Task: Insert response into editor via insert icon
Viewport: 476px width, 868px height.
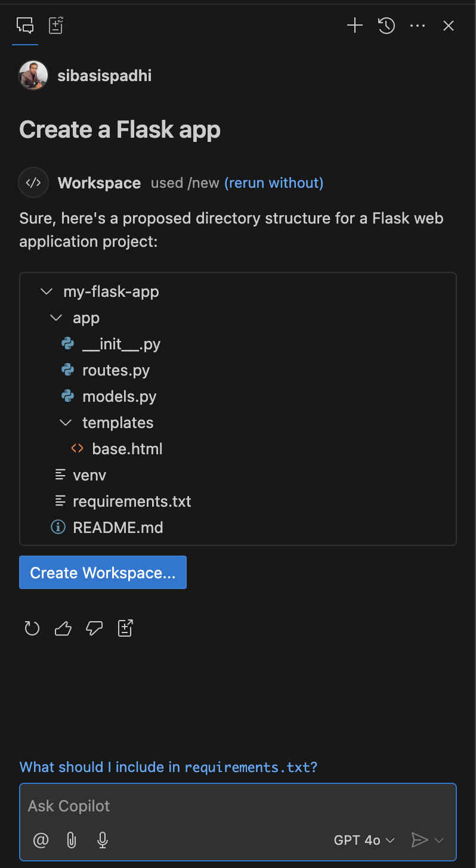Action: 125,628
